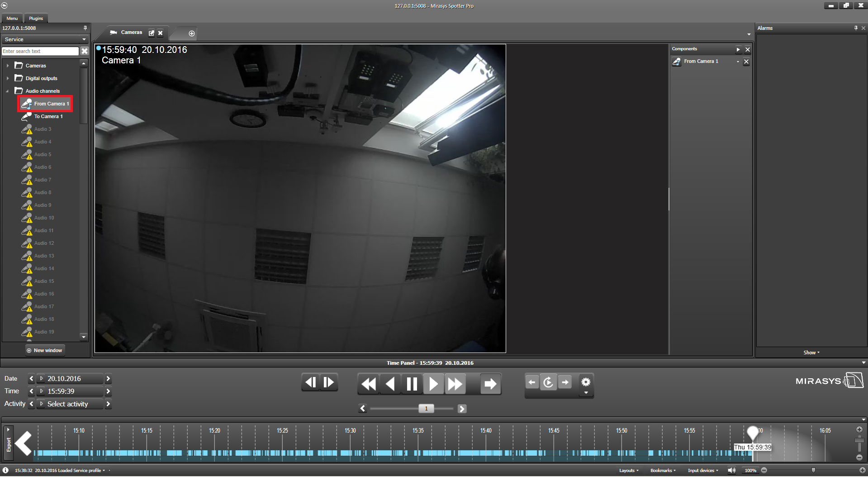868x477 pixels.
Task: Click the playback speed slider handle
Action: [x=426, y=409]
